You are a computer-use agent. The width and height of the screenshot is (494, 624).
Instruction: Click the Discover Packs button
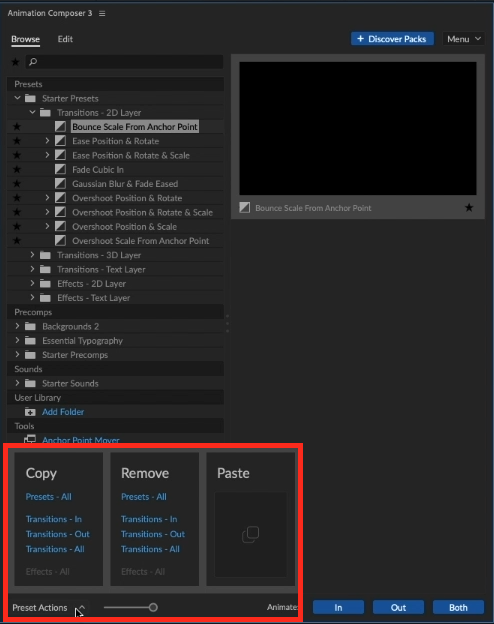click(392, 39)
